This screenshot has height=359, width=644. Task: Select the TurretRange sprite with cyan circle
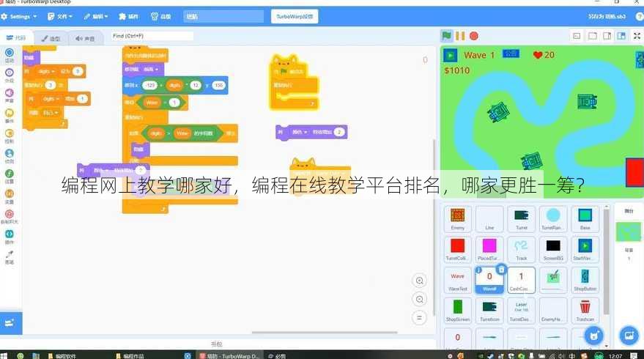tap(553, 219)
